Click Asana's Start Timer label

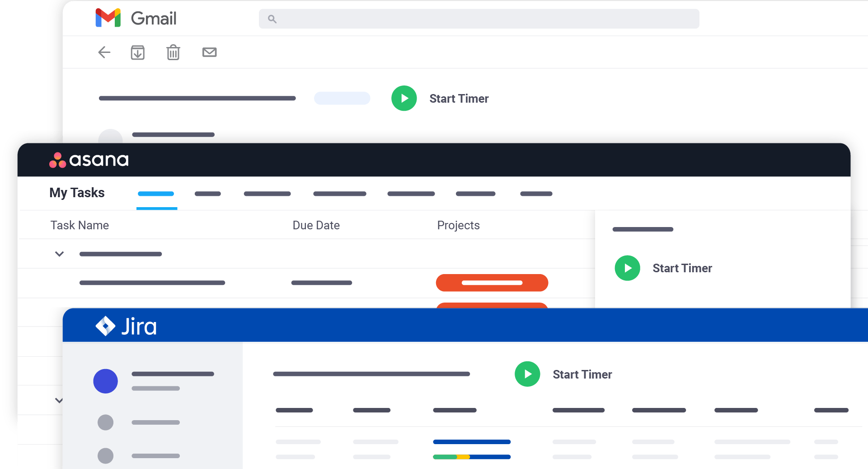tap(682, 268)
